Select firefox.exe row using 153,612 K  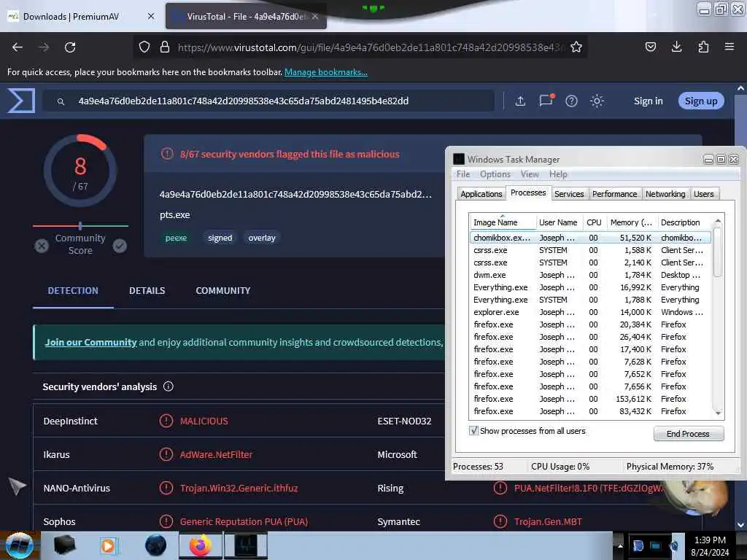(589, 399)
